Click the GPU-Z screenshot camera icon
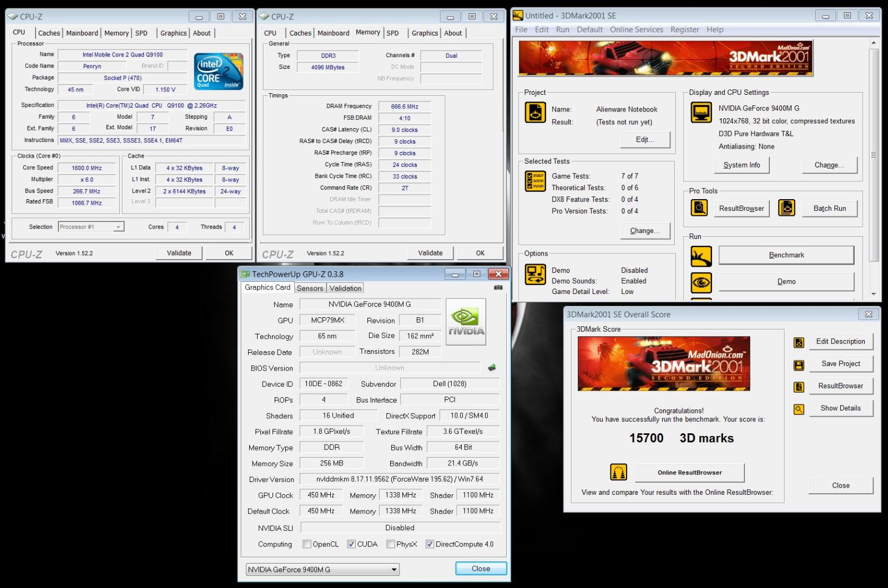Image resolution: width=888 pixels, height=588 pixels. [498, 287]
